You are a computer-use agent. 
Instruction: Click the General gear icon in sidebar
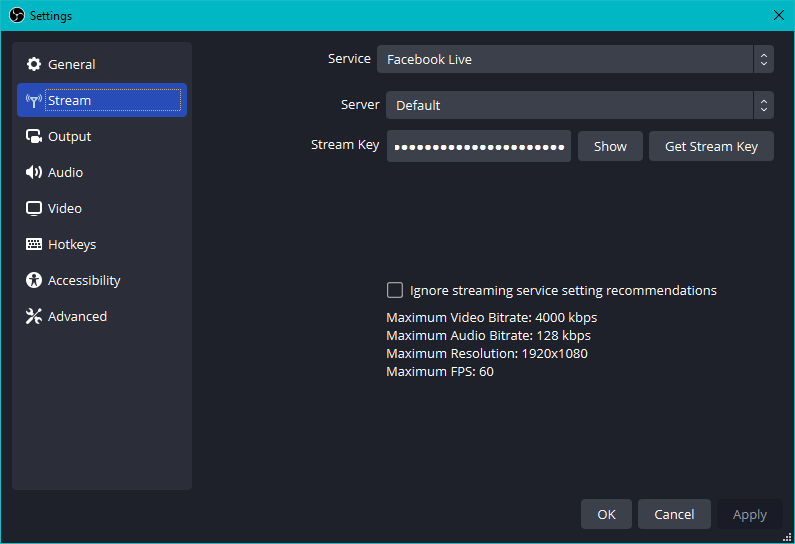(34, 64)
